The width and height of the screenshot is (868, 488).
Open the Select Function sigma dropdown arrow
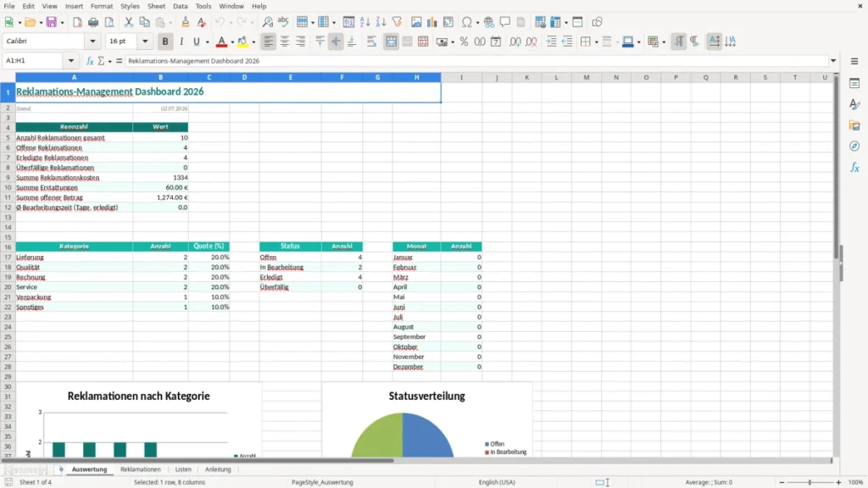click(109, 61)
